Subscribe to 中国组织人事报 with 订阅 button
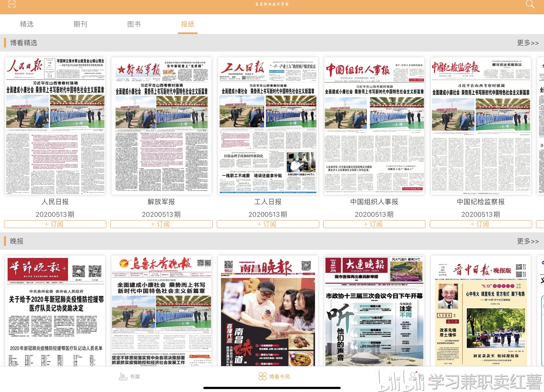 pyautogui.click(x=374, y=224)
